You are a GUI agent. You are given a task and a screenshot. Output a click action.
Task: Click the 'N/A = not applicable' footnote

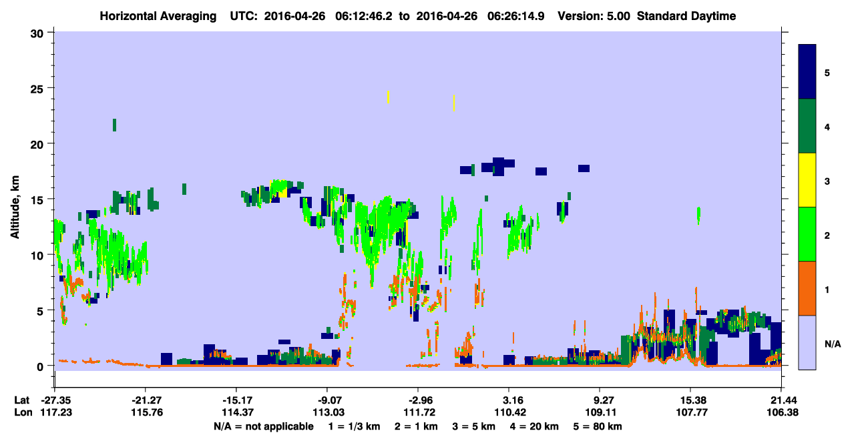(x=263, y=426)
